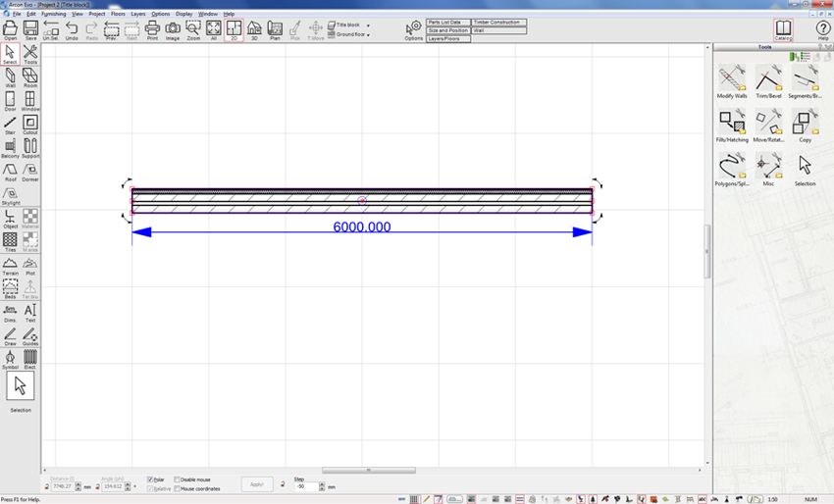Open the Plan view
The width and height of the screenshot is (834, 504).
point(275,30)
